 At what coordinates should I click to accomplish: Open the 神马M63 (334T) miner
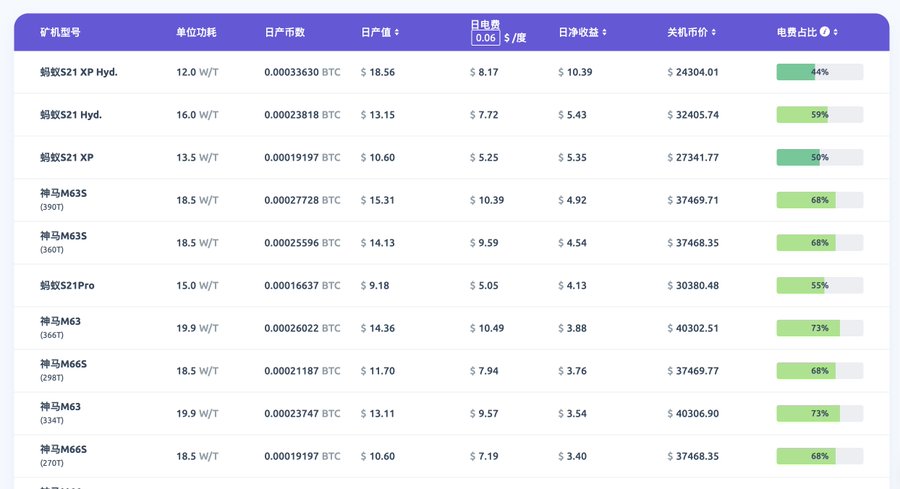pos(60,413)
